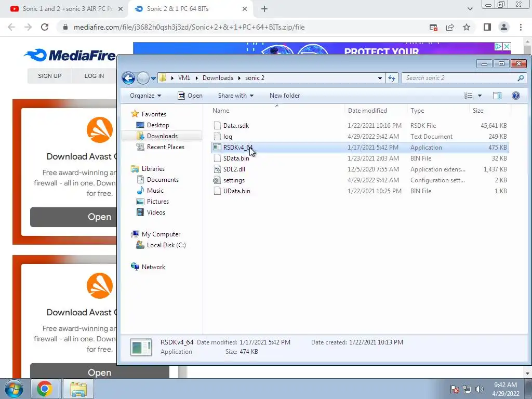
Task: Click the Chrome taskbar icon
Action: point(45,389)
